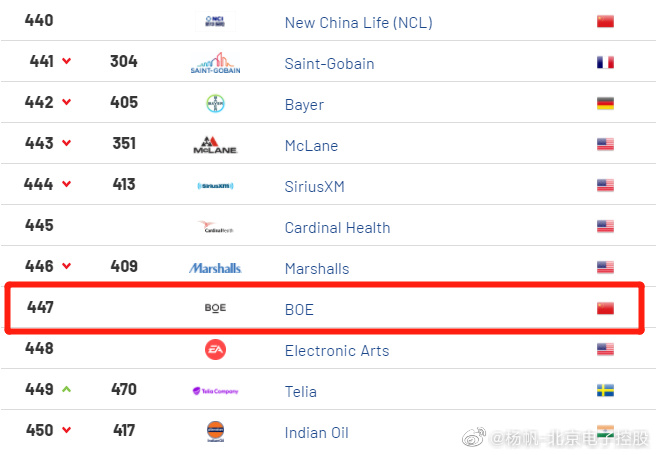Click the BOE logo thumbnail
Viewport: 656px width, 455px height.
(x=215, y=308)
